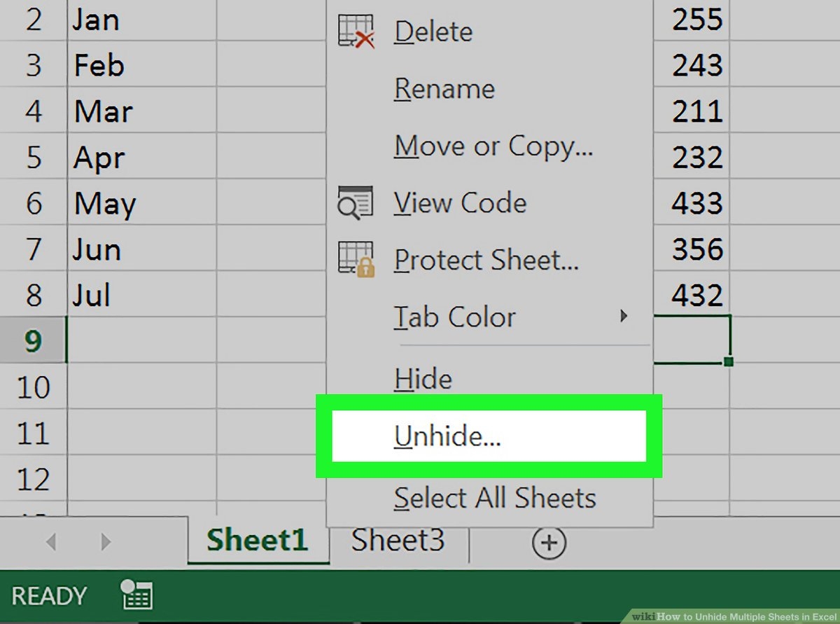Open the Rename option

[444, 88]
